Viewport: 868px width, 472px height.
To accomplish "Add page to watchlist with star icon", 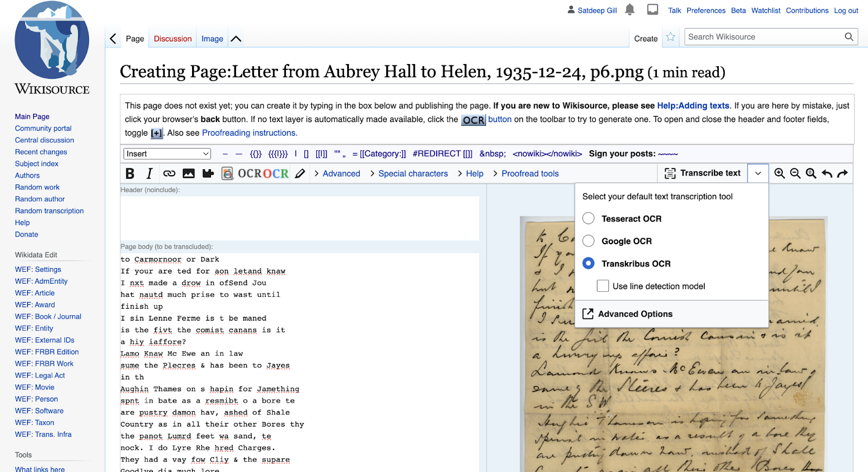I will click(671, 37).
